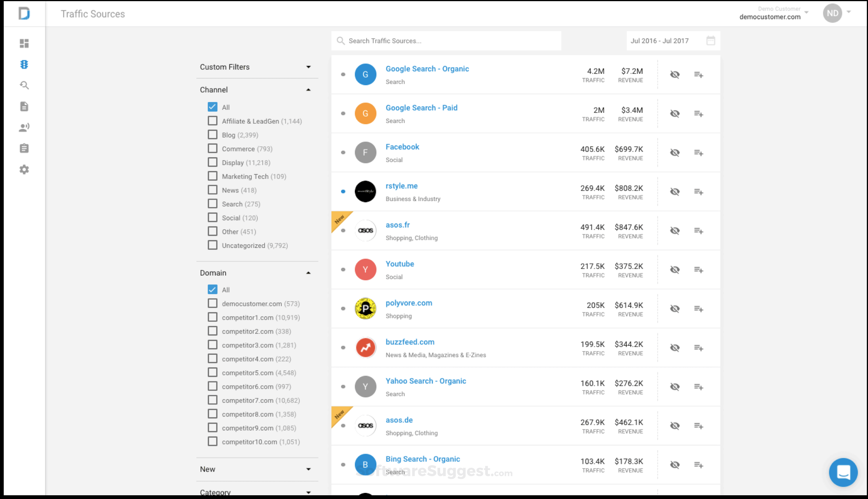Open the search/research tool in sidebar

[24, 85]
